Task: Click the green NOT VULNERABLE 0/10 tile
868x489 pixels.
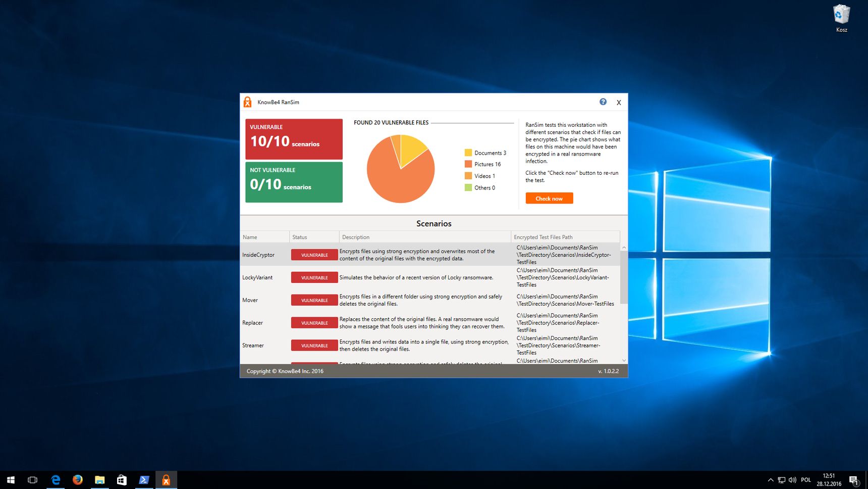Action: (x=294, y=182)
